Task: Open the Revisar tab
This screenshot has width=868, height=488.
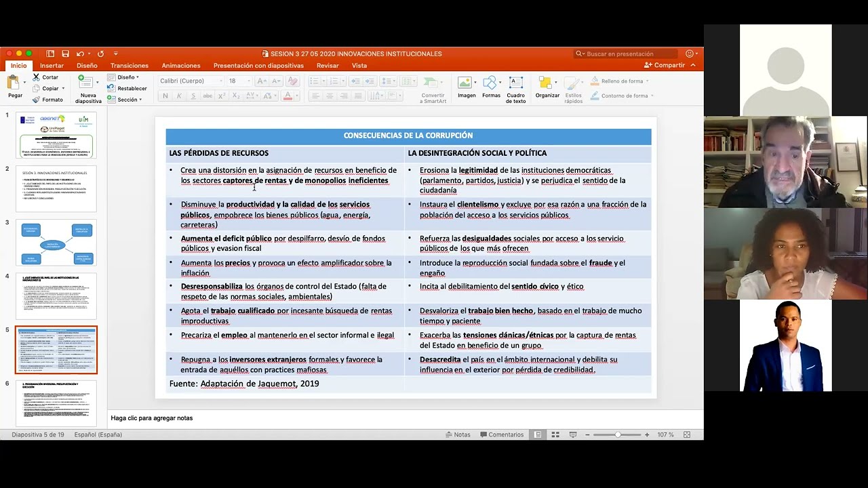Action: click(328, 66)
